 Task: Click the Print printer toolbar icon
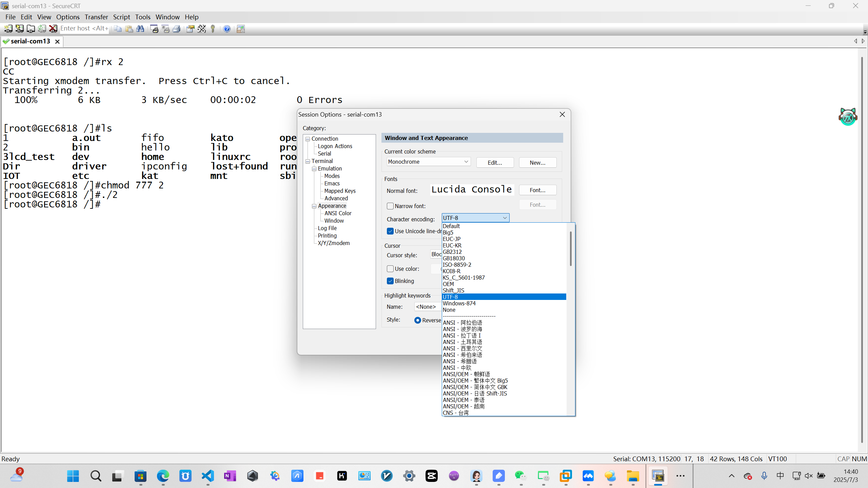[x=176, y=29]
